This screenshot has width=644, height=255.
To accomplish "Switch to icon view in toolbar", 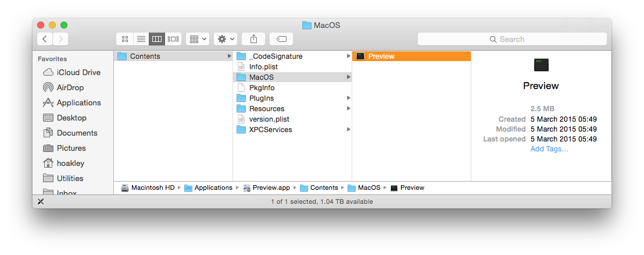I will tap(124, 39).
